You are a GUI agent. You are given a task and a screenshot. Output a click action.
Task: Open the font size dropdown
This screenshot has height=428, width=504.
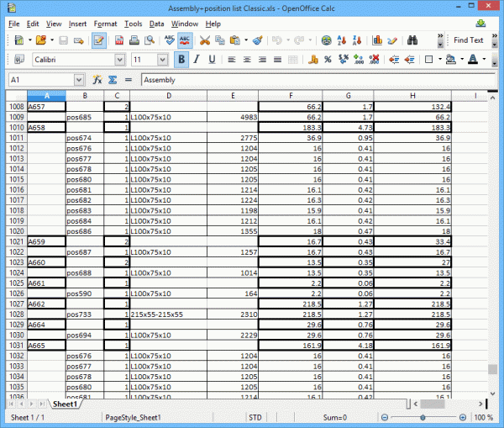(162, 60)
